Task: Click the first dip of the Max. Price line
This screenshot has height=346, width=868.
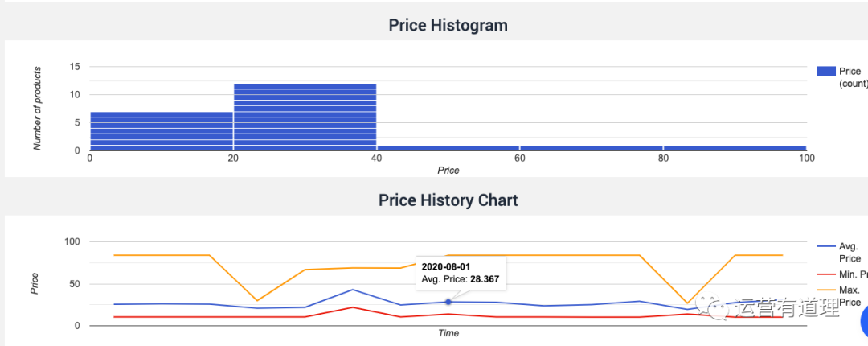Action: [x=257, y=300]
